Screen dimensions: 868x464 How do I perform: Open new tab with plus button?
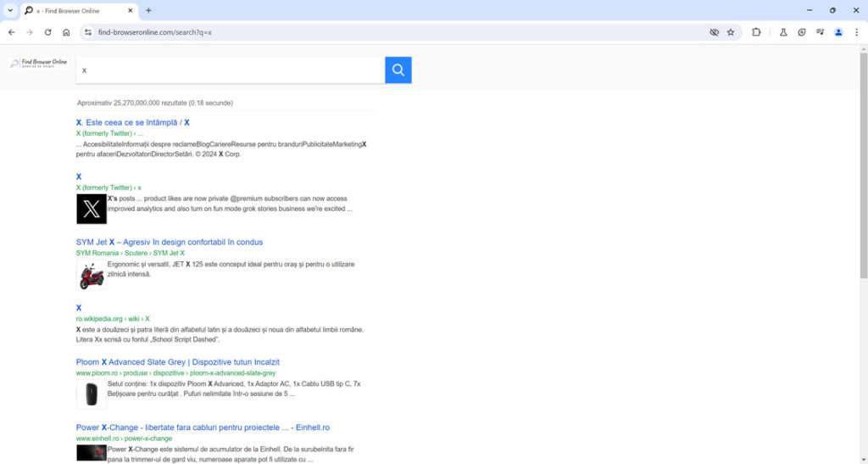point(148,10)
